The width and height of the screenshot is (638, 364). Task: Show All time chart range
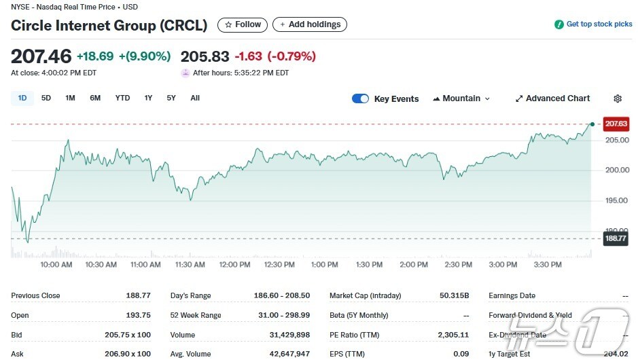[x=195, y=98]
